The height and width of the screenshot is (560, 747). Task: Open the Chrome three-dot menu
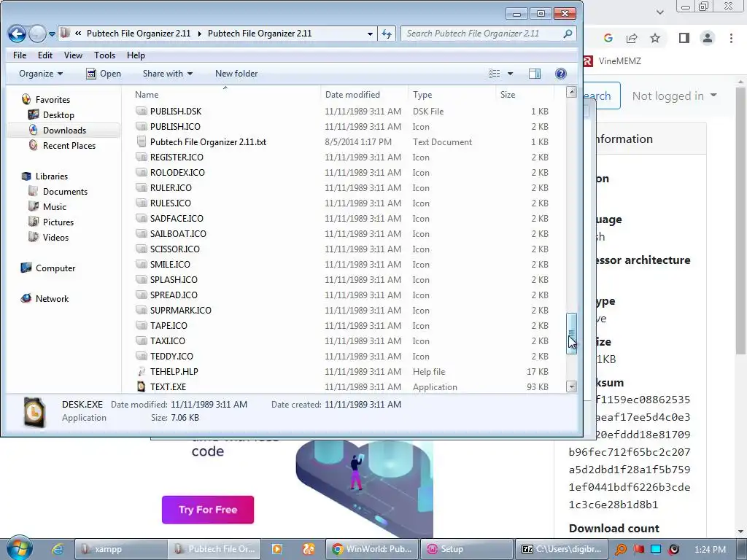coord(731,38)
